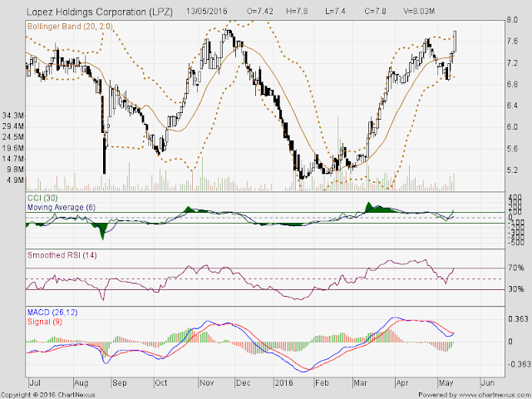Click the long black August crash candlestick
Screen dimensions: 532x399
104,155
